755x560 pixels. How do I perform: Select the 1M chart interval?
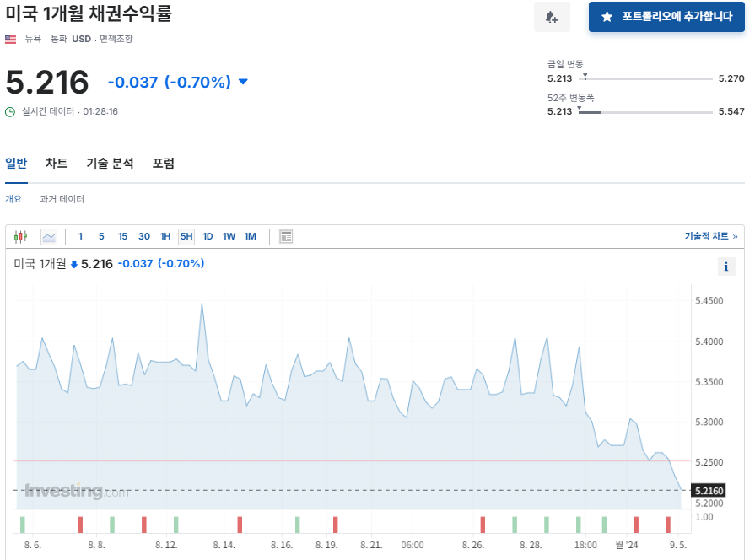click(250, 237)
